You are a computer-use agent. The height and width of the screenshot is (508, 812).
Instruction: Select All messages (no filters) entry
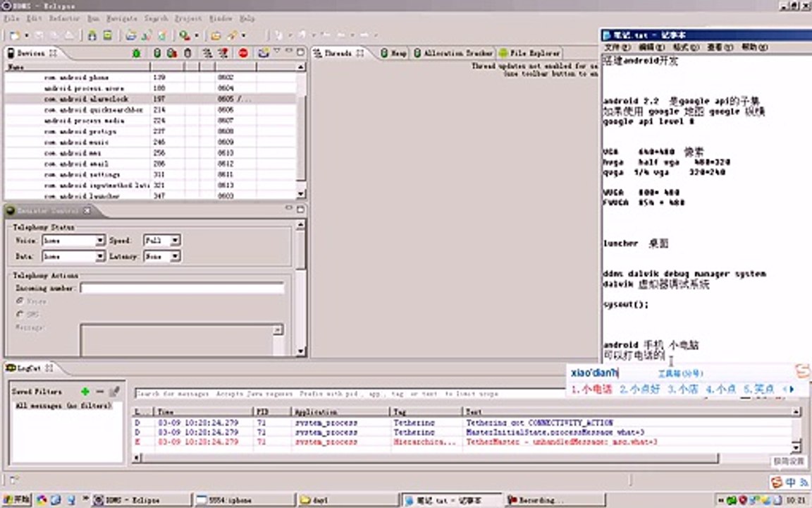point(63,406)
